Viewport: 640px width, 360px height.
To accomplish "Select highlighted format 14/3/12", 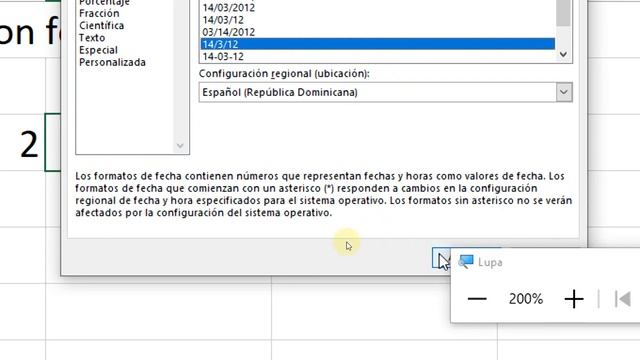I will (378, 44).
